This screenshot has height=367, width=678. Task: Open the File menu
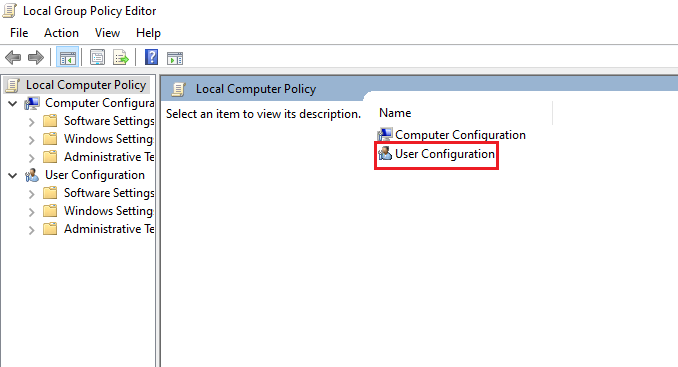click(x=19, y=33)
